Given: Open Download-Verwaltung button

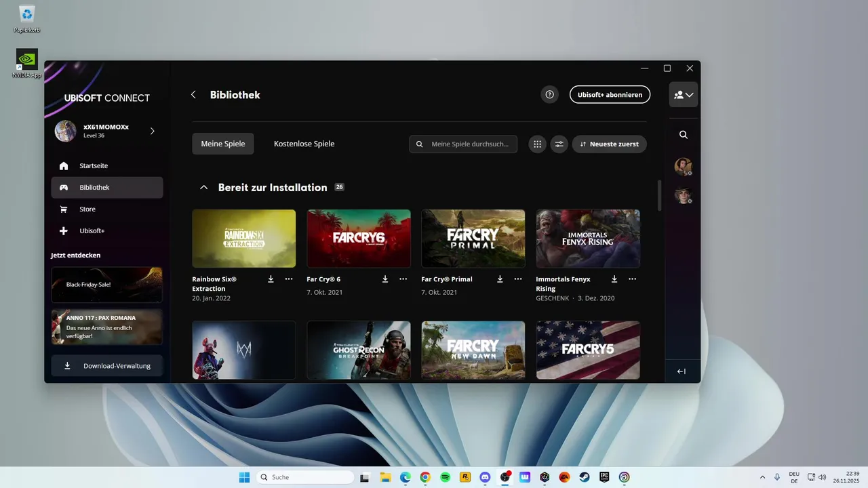Looking at the screenshot, I should click(x=107, y=366).
